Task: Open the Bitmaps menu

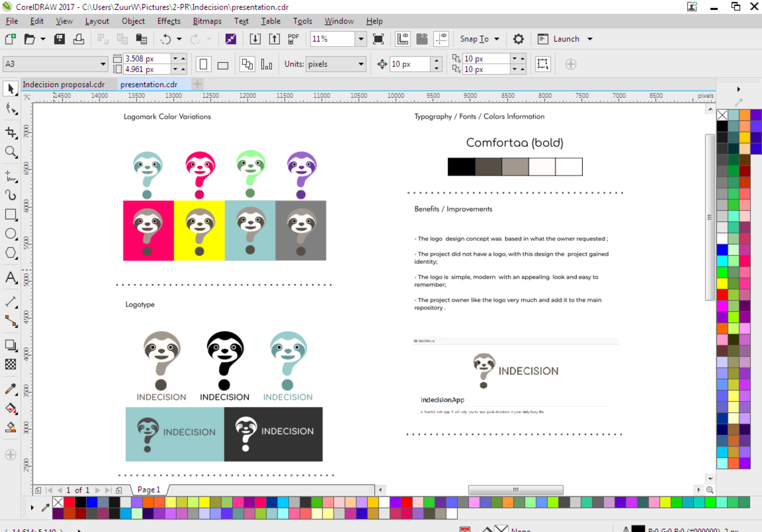Action: pyautogui.click(x=207, y=21)
